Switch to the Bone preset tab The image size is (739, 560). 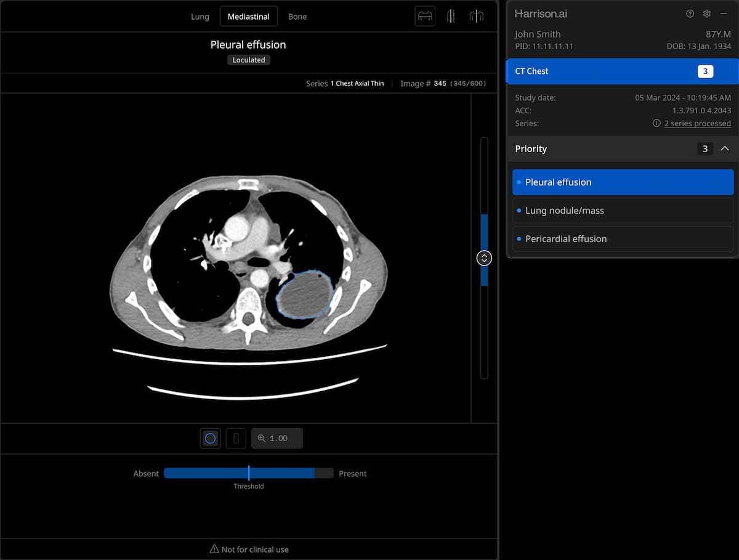coord(297,17)
